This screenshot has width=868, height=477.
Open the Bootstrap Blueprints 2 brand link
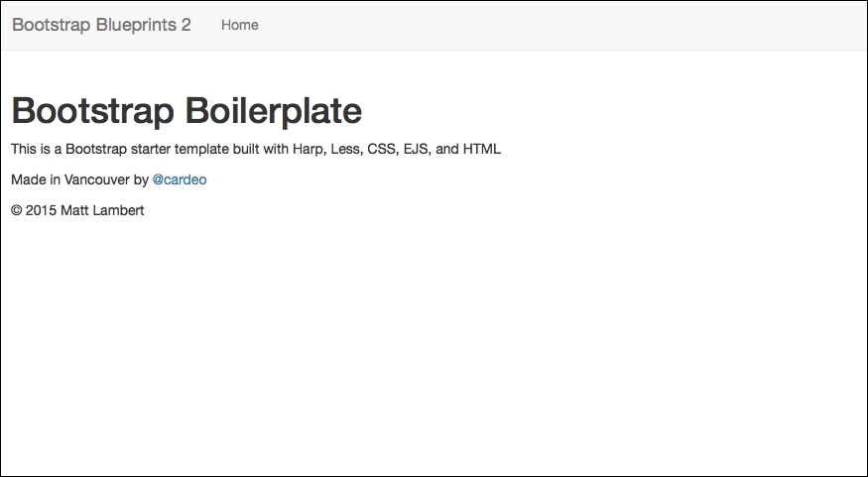click(x=101, y=25)
